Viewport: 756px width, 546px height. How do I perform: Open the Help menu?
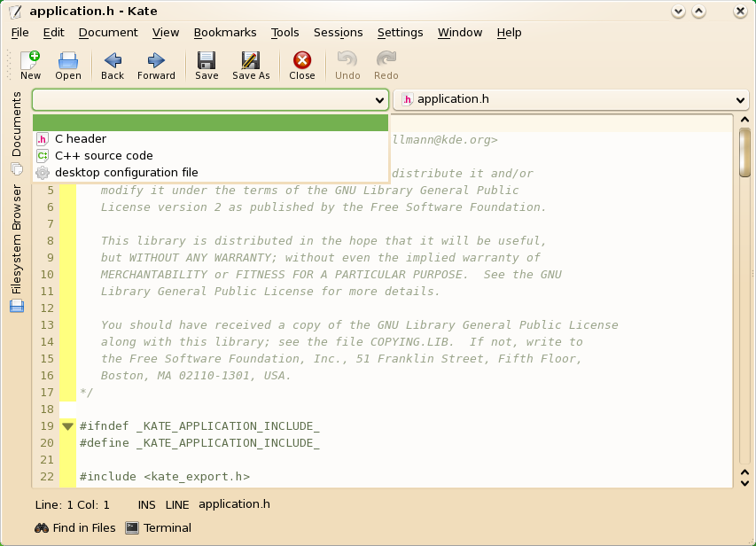(509, 33)
